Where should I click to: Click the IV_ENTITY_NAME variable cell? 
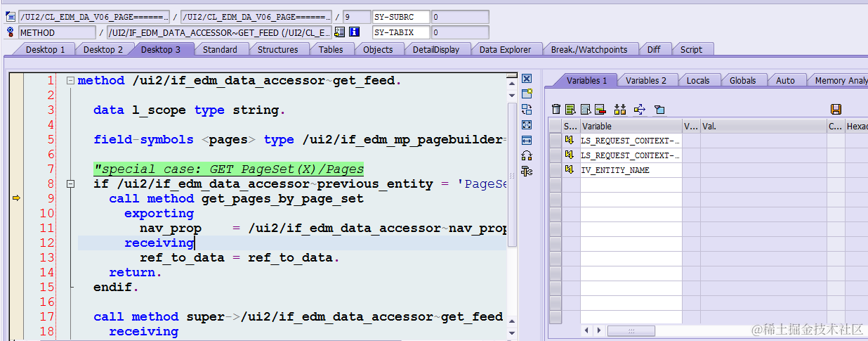(631, 170)
